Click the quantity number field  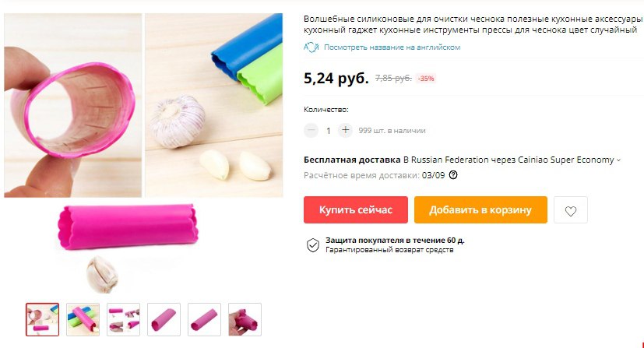pos(328,131)
